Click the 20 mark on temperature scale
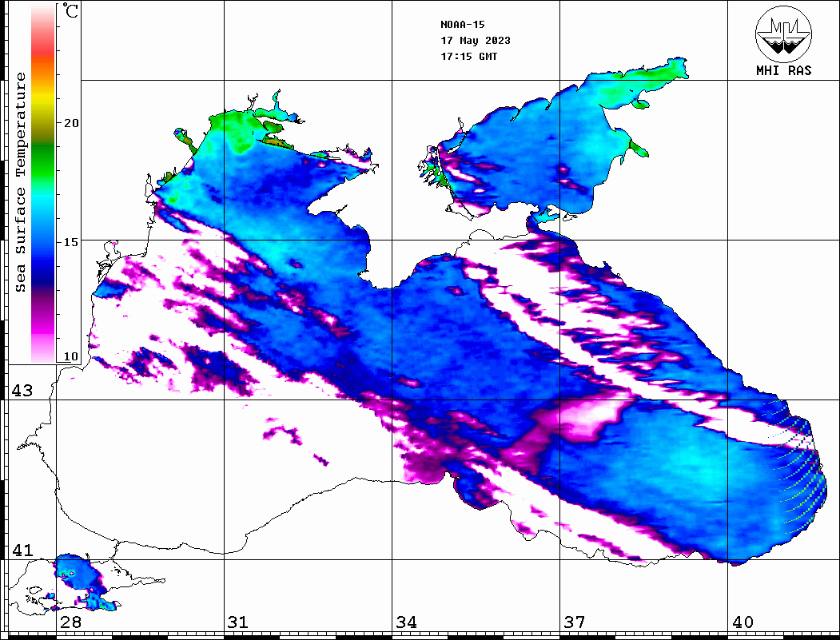840x640 pixels. [x=70, y=123]
